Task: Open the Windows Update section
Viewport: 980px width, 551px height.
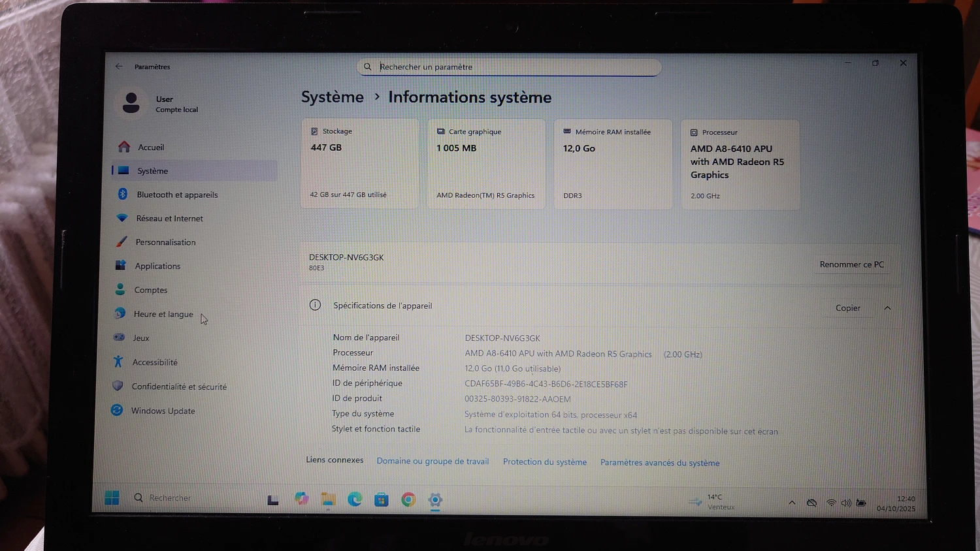Action: click(x=163, y=411)
